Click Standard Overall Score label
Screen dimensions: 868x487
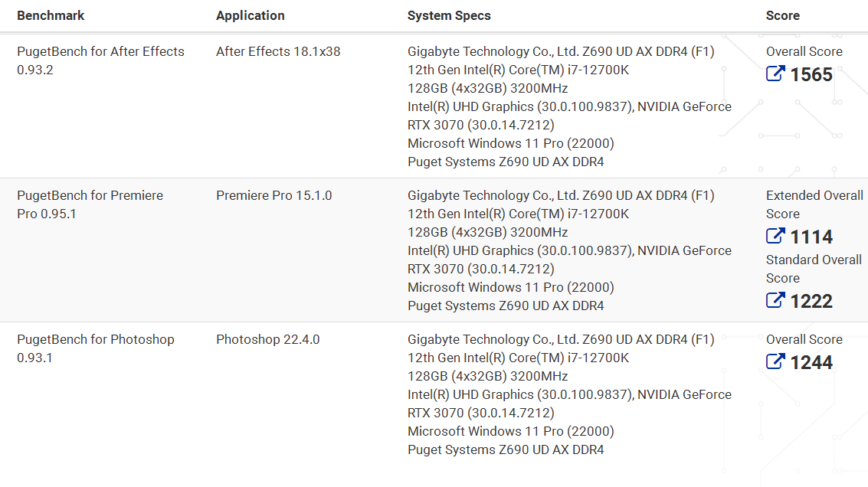(814, 269)
